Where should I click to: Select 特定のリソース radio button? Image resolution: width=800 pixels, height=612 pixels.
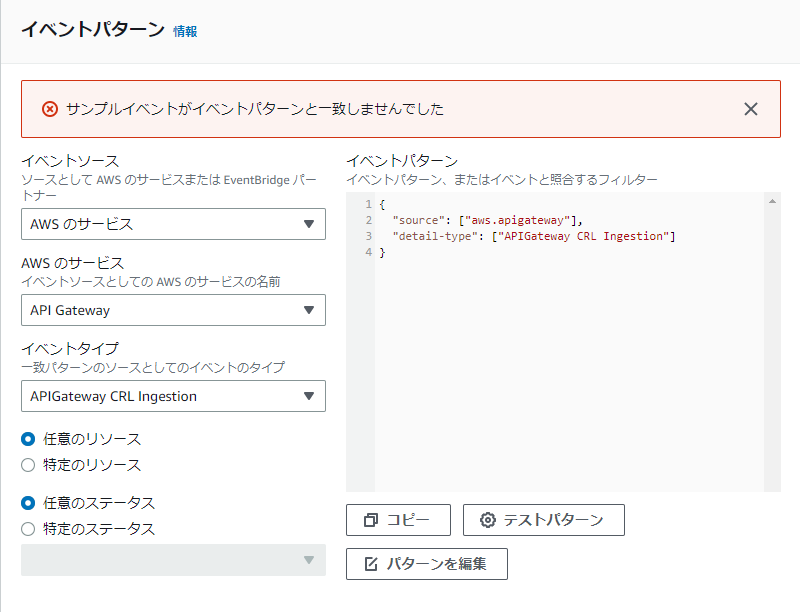coord(28,465)
